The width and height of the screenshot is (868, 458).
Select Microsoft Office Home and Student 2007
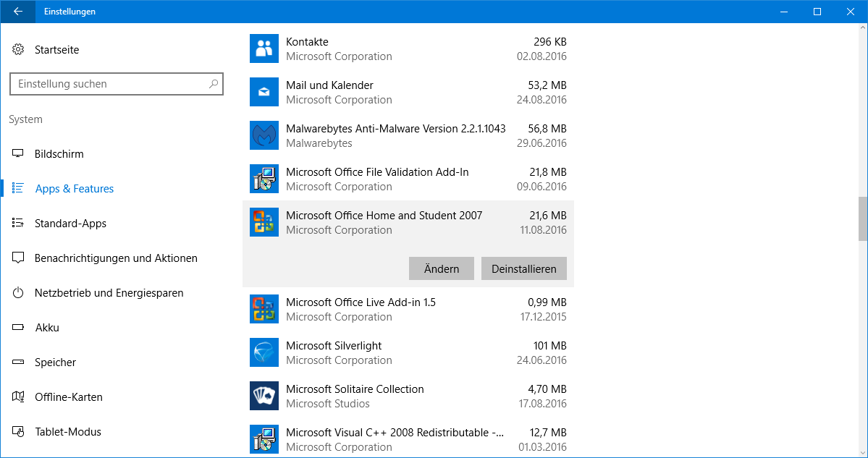tap(384, 215)
